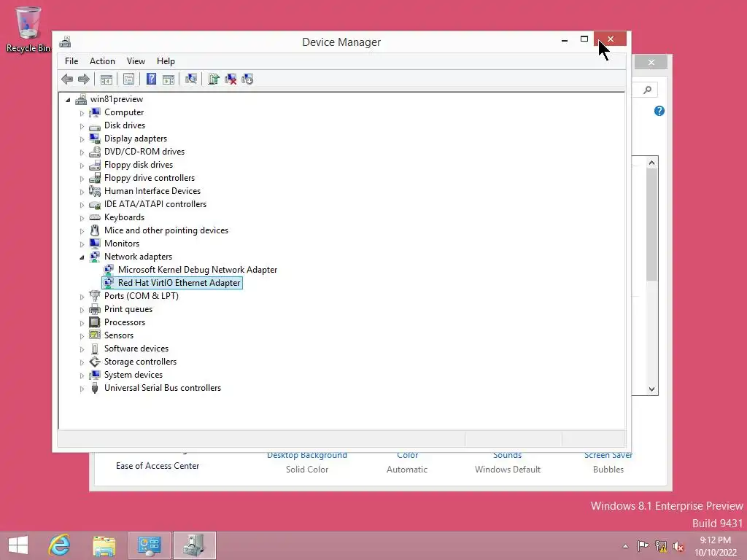Click scroll up arrow in background window
Screen dimensions: 747x560
click(x=651, y=163)
